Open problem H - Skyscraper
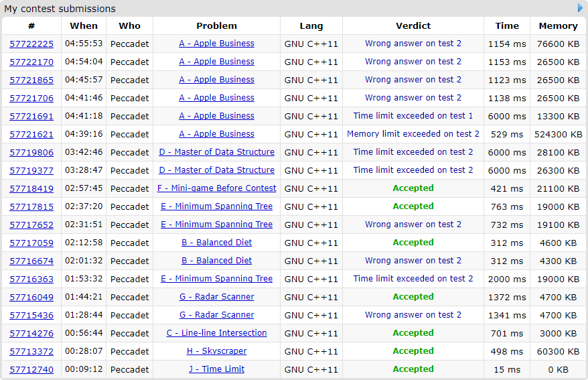 tap(216, 351)
